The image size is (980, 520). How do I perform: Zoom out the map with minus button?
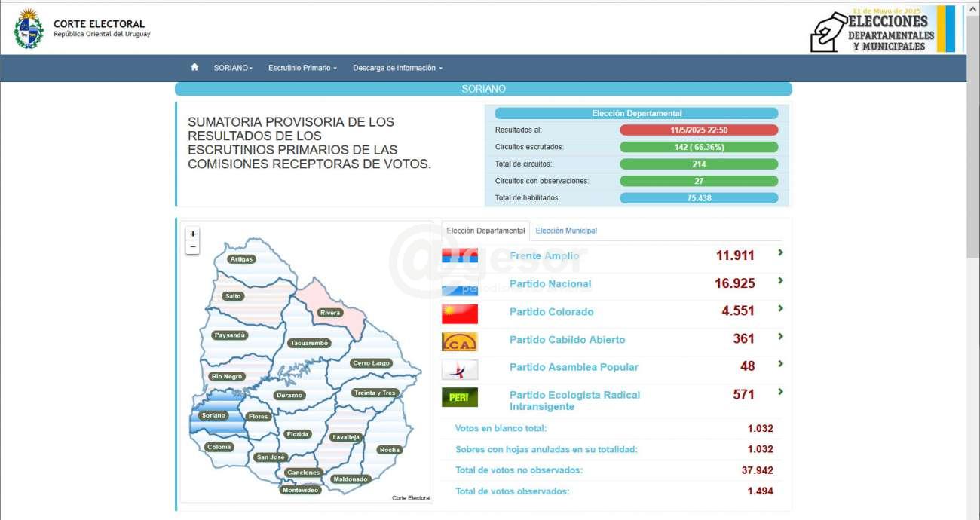[193, 247]
